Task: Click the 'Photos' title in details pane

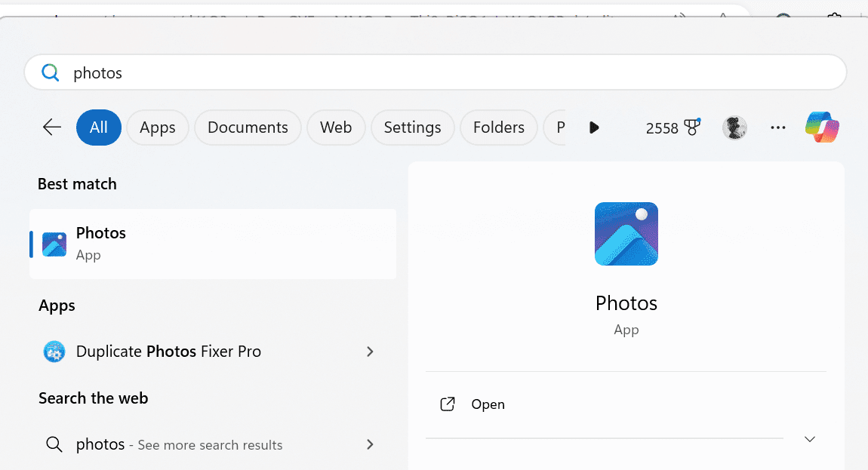Action: (x=626, y=303)
